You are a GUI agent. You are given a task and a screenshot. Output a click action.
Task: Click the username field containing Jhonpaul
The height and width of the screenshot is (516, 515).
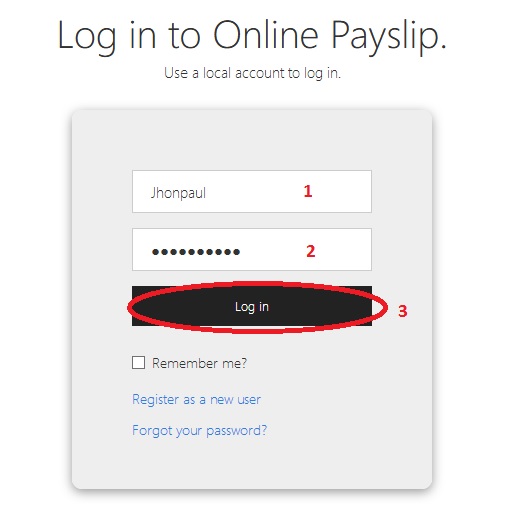[252, 191]
